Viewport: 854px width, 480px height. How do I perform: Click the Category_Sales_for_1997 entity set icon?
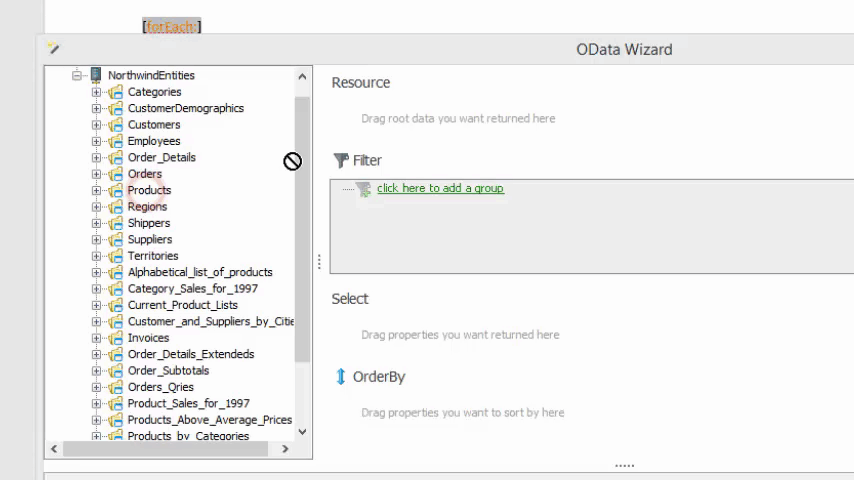click(115, 288)
